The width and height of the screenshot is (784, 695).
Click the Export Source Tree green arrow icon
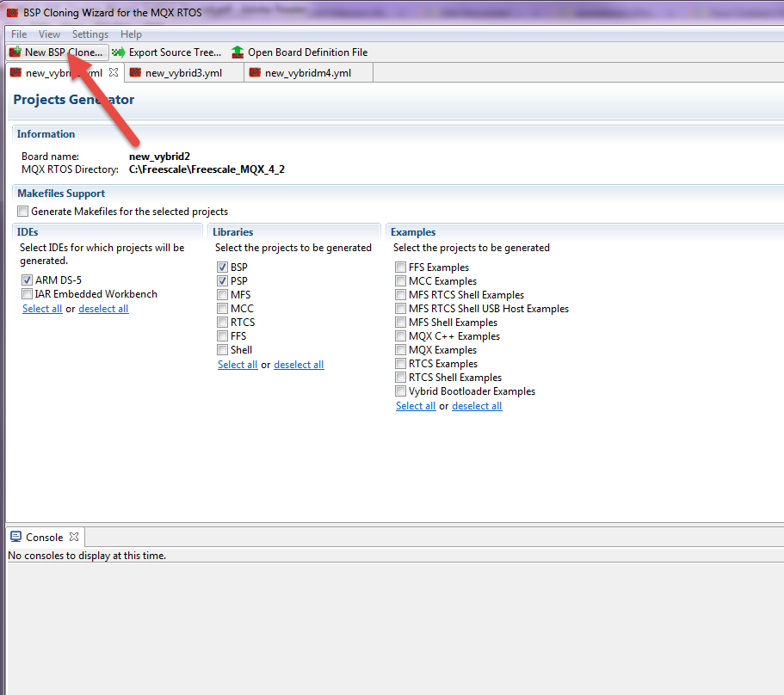tap(119, 52)
